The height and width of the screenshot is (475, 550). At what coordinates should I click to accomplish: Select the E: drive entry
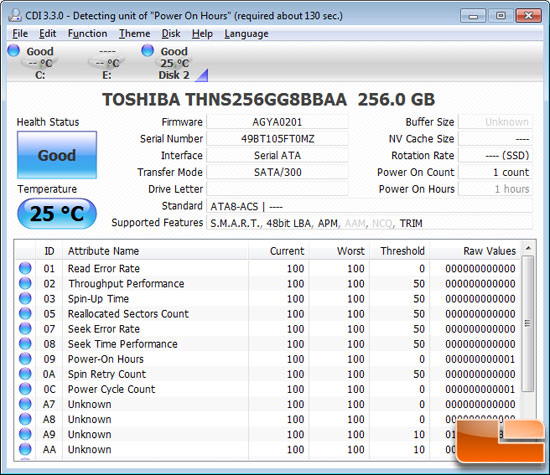click(107, 63)
